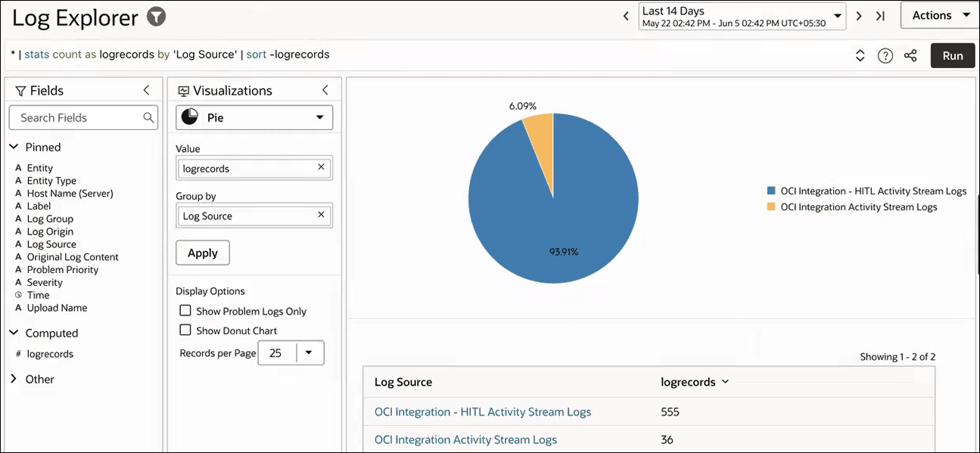Open the Actions dropdown menu
Image resolution: width=980 pixels, height=453 pixels.
click(x=940, y=15)
